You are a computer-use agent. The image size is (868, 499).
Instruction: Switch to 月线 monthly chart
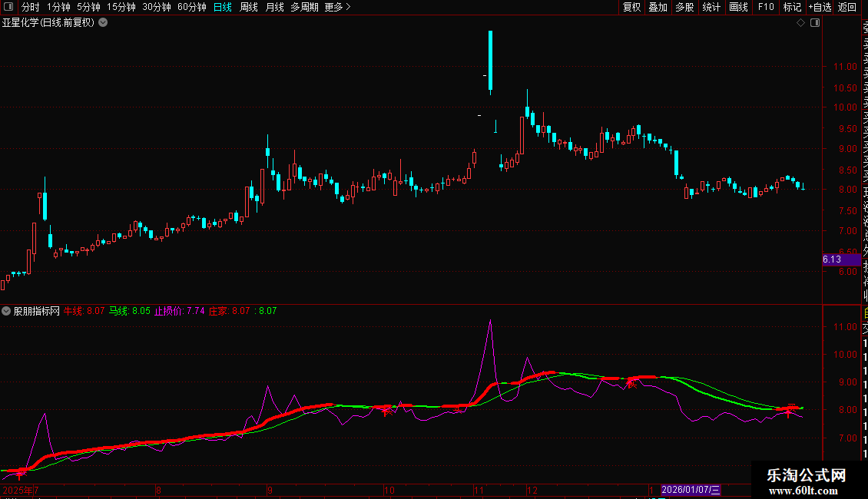(274, 7)
